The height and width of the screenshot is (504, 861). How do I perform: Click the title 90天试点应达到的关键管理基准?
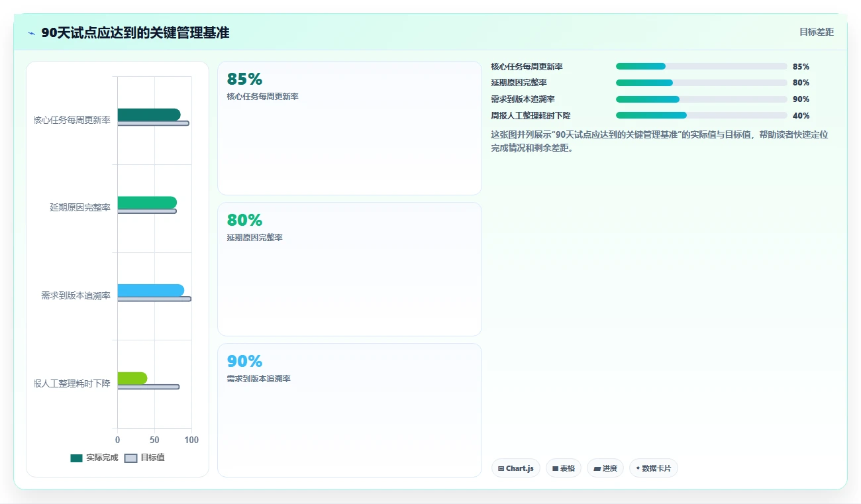click(135, 33)
